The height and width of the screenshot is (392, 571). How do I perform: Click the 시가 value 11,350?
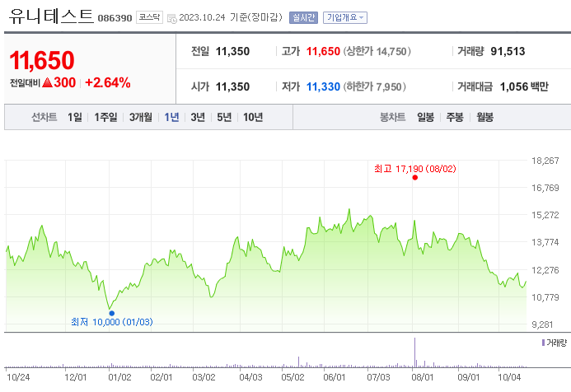coord(232,86)
